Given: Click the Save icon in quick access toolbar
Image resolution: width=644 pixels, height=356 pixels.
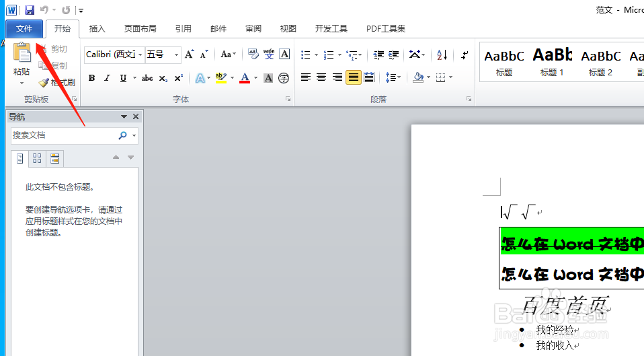Looking at the screenshot, I should pos(29,10).
